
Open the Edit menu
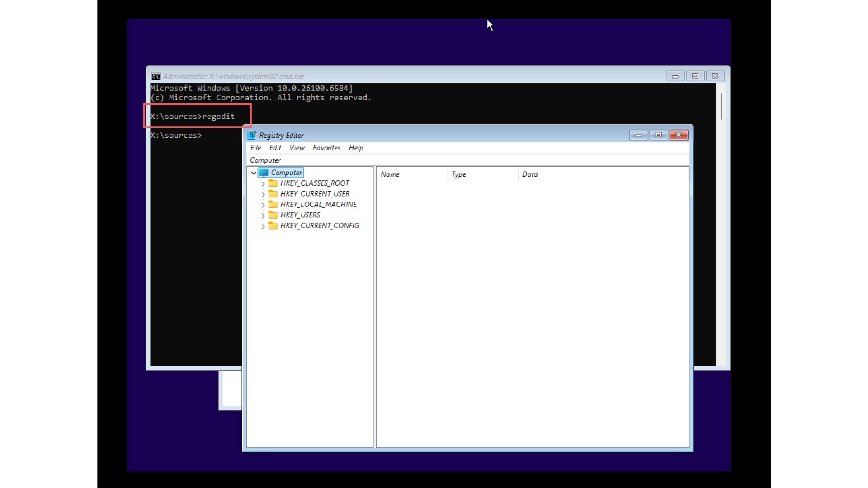click(x=275, y=148)
